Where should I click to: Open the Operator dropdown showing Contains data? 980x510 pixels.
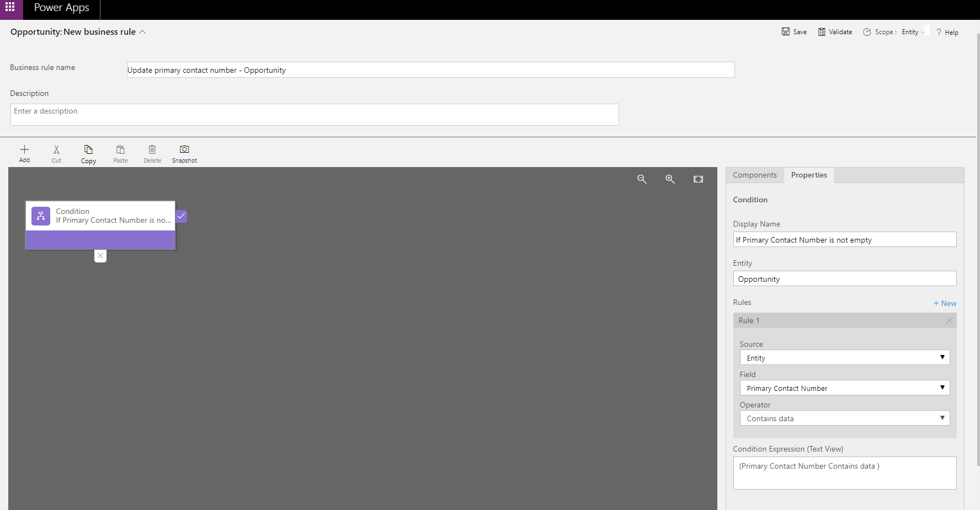tap(844, 418)
